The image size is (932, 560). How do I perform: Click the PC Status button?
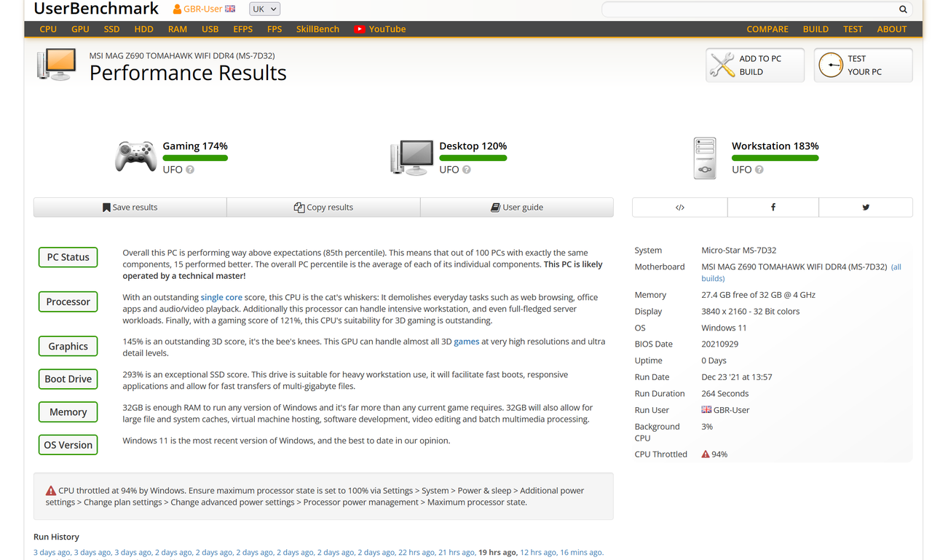point(68,257)
